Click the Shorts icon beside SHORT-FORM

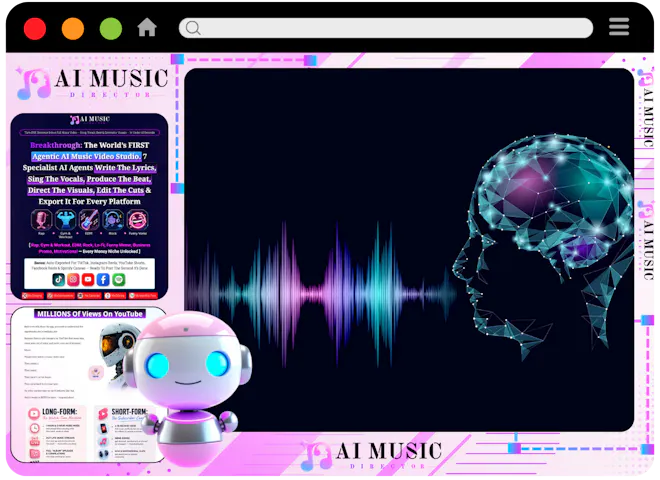103,413
